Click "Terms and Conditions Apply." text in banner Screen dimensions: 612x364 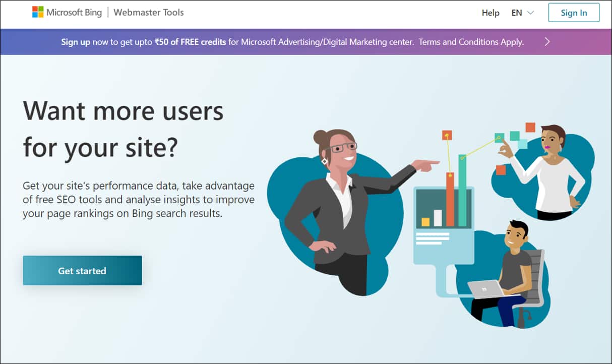click(x=471, y=42)
